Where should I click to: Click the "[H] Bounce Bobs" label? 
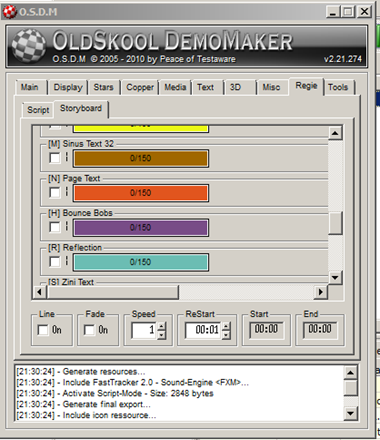80,213
